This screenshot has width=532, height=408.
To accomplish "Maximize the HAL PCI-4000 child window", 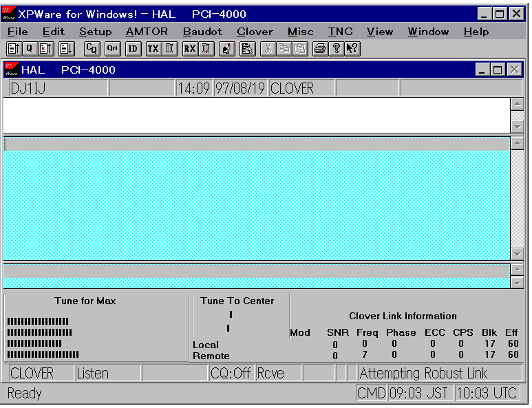I will pos(498,69).
